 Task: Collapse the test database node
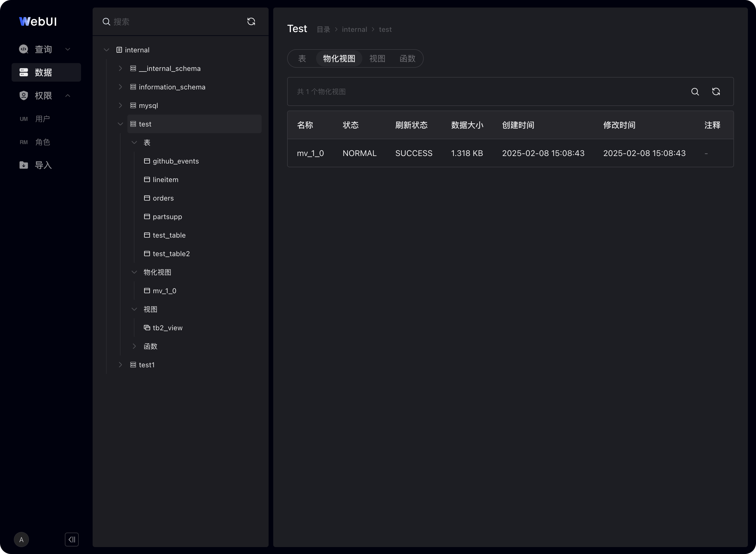click(120, 124)
